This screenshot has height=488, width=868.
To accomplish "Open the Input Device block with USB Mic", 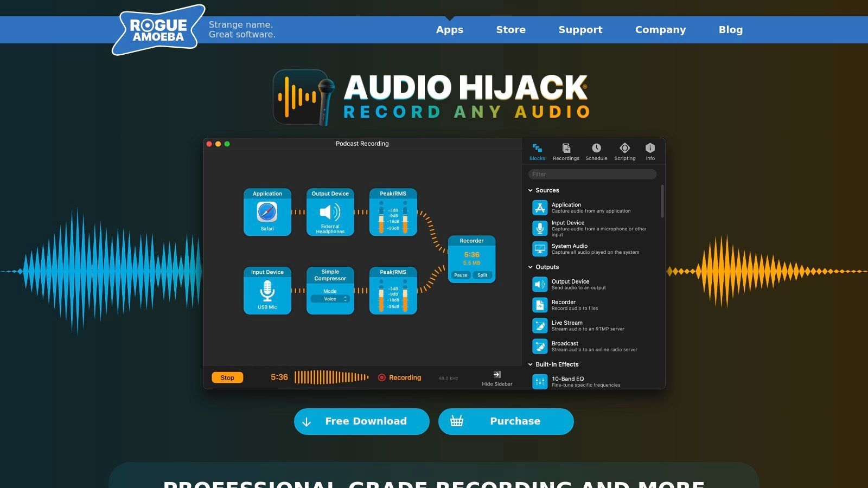I will point(267,291).
